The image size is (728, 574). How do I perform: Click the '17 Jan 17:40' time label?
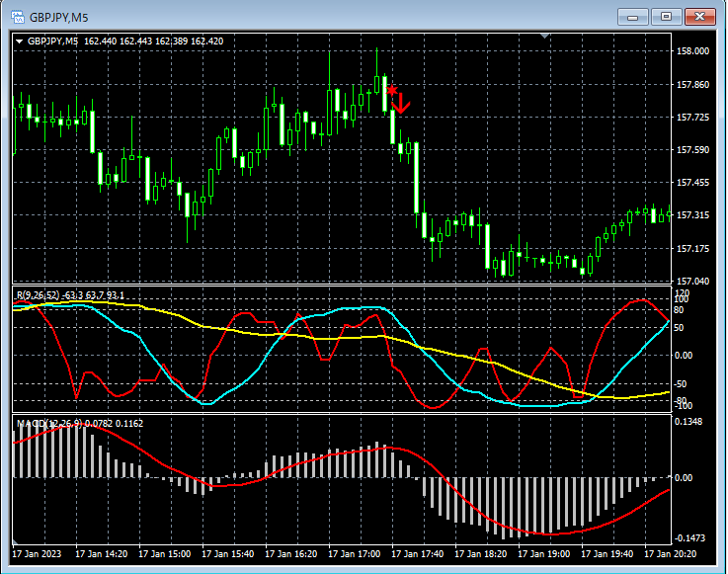tap(418, 554)
